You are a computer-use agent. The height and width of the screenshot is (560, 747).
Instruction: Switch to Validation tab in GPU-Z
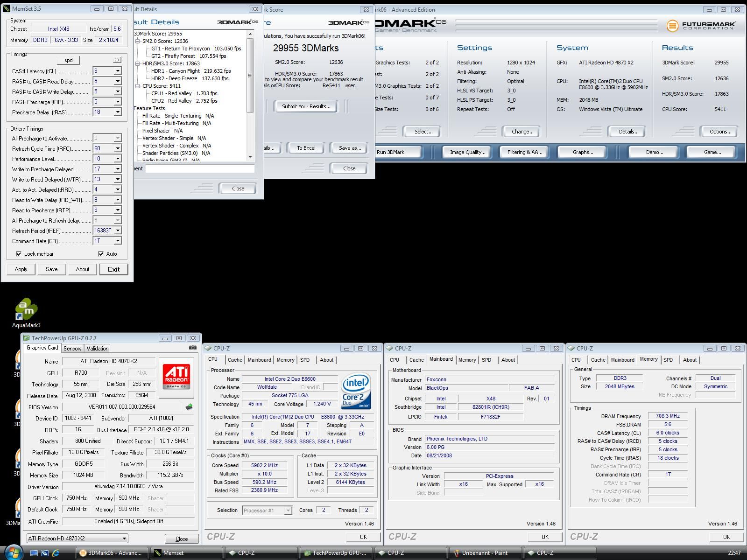pyautogui.click(x=98, y=348)
